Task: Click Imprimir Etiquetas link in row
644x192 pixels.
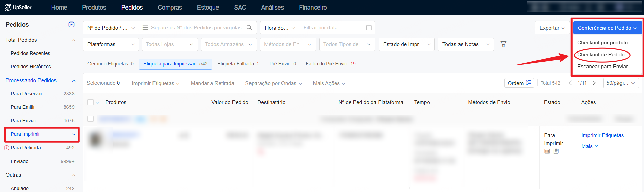Action: click(x=602, y=135)
